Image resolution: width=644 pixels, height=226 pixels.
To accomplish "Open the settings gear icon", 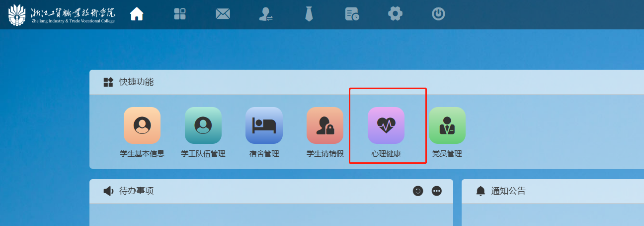I will coord(395,14).
